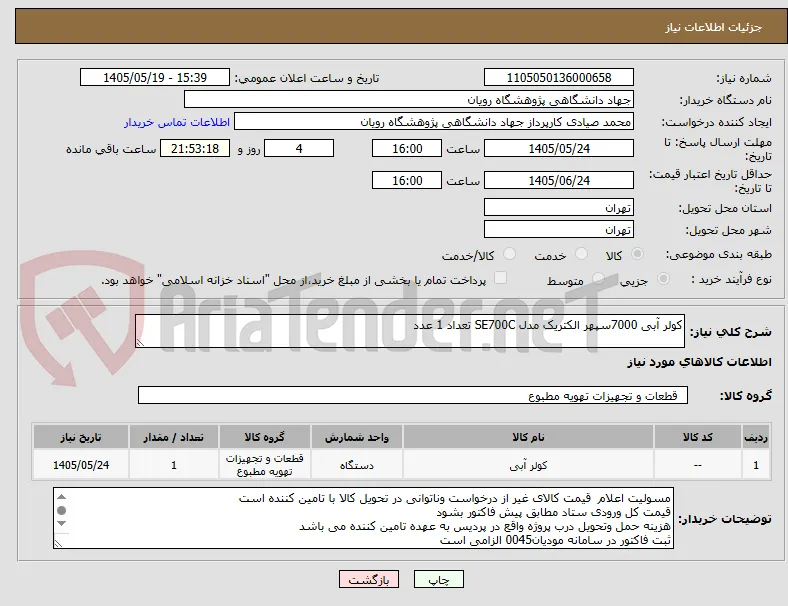
Task: Click the بازگشت back button
Action: tap(369, 579)
